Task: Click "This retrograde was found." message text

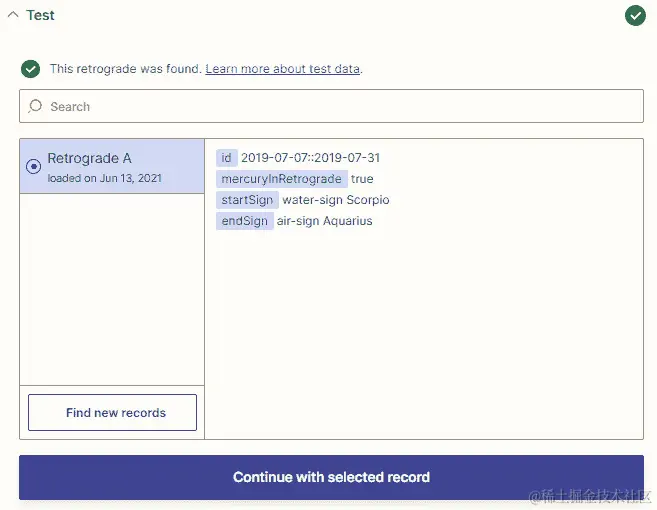Action: [x=126, y=69]
